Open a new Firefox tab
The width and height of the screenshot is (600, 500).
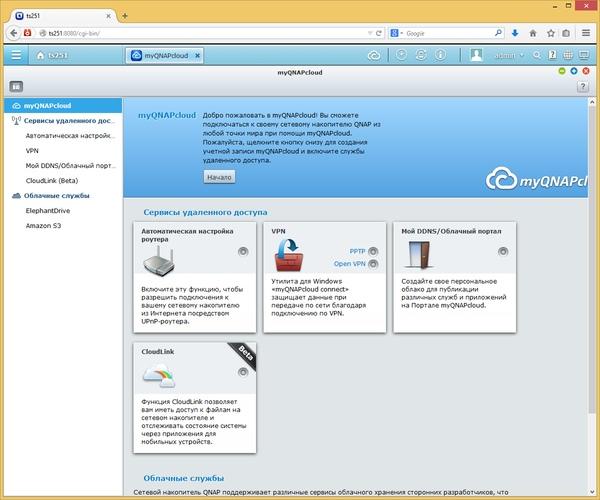click(x=125, y=16)
